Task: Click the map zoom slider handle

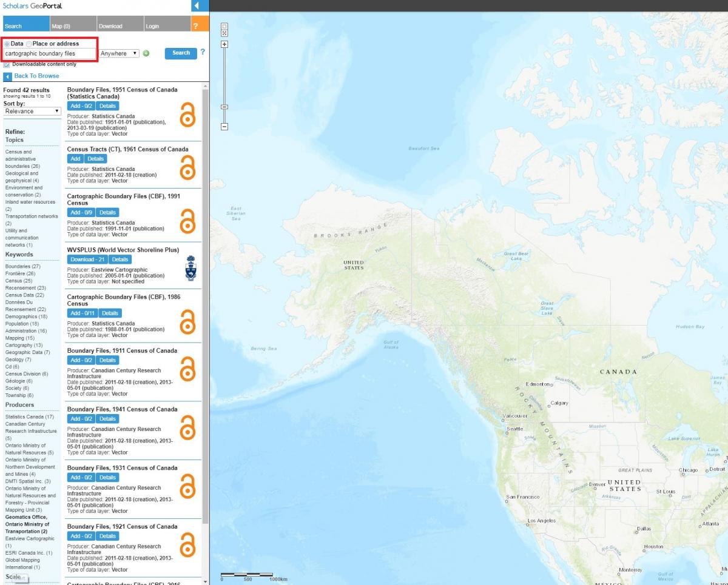Action: pyautogui.click(x=224, y=107)
